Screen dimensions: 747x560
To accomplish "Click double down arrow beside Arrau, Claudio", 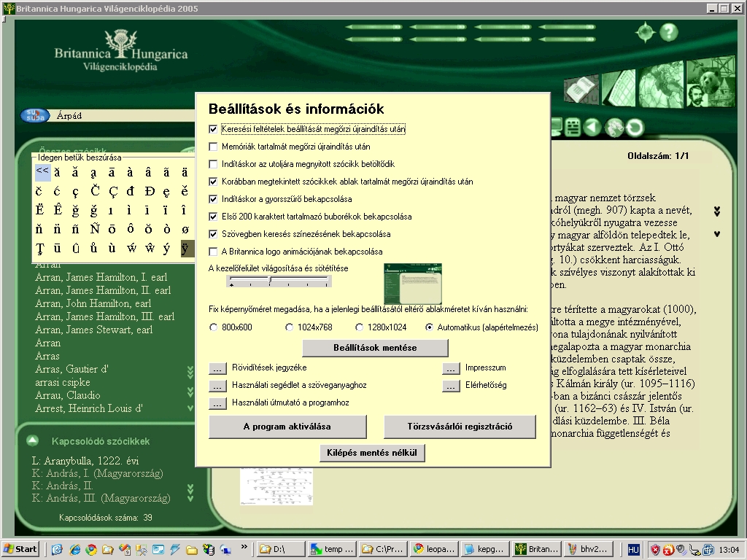I will click(x=190, y=392).
